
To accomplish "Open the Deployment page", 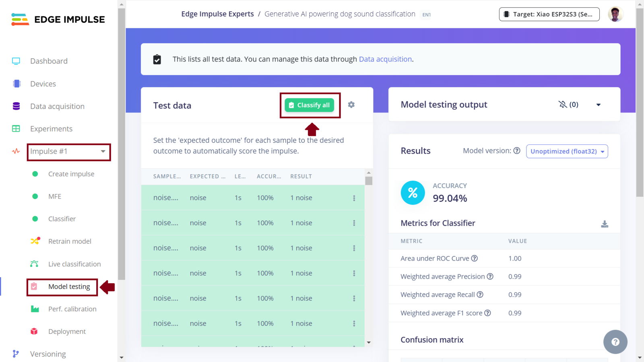I will coord(67,331).
